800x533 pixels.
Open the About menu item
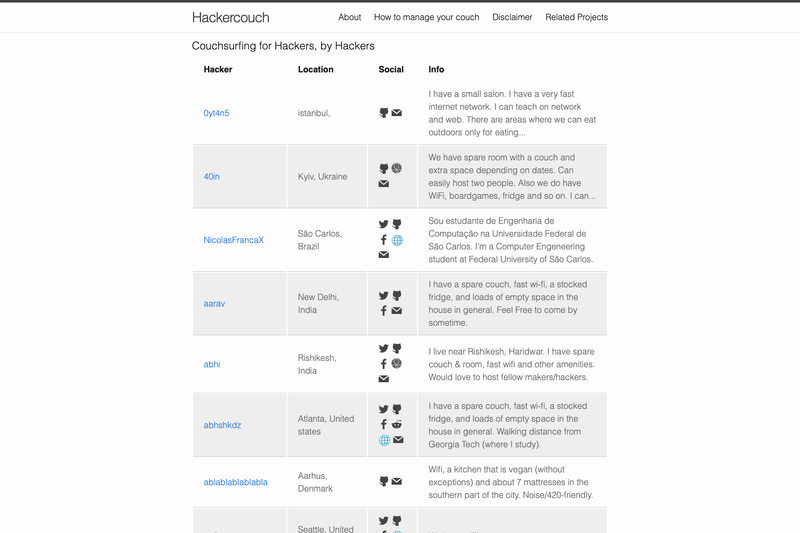[349, 17]
